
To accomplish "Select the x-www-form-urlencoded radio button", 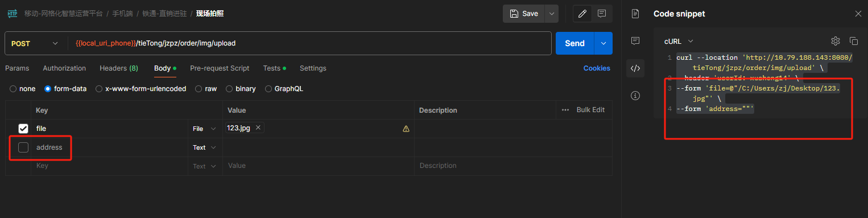I will point(100,89).
